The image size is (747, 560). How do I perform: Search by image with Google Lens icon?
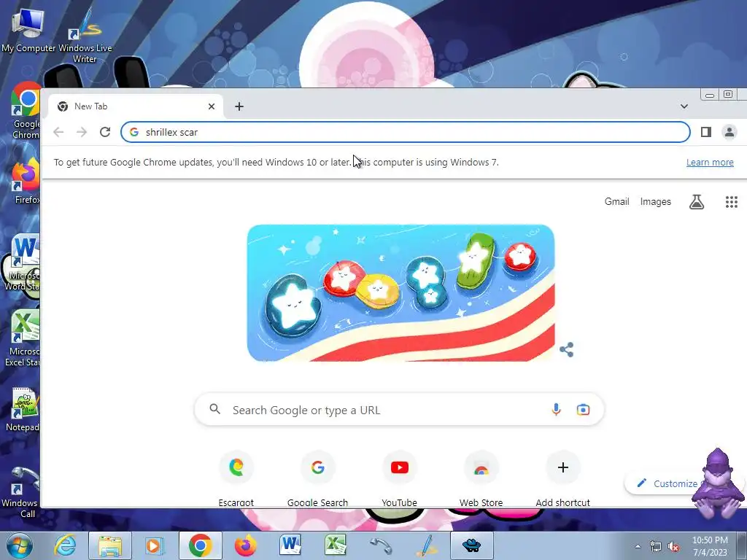(583, 410)
